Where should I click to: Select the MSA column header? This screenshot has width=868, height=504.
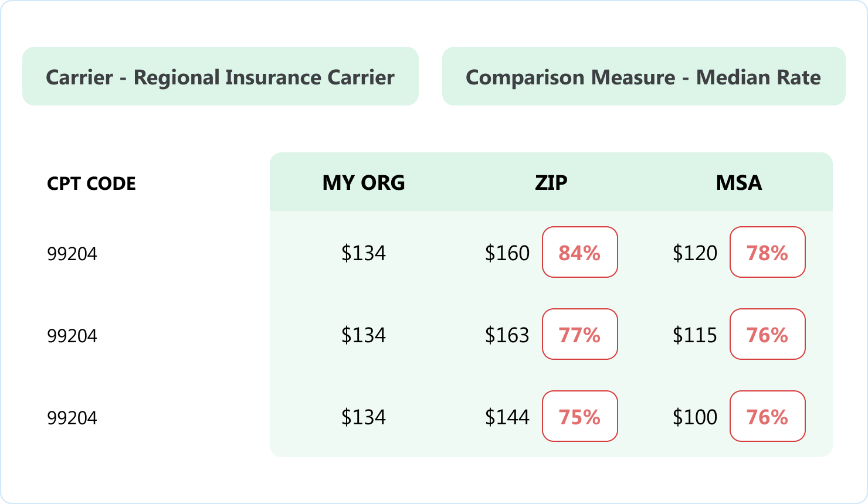pos(739,183)
